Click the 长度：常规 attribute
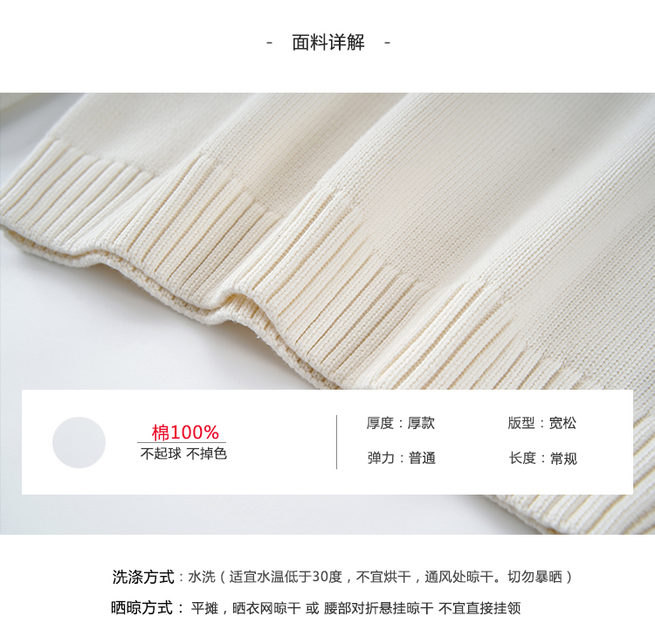The image size is (655, 644). (543, 458)
